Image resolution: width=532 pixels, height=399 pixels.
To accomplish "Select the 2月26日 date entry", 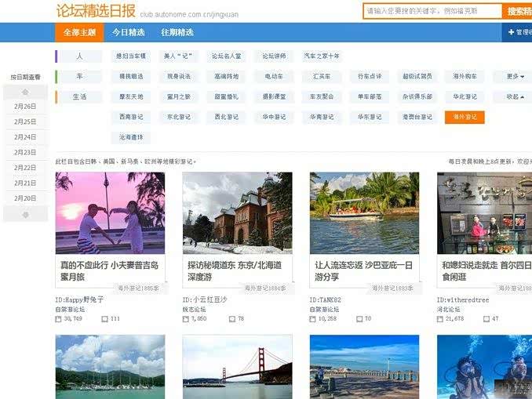I will 25,107.
